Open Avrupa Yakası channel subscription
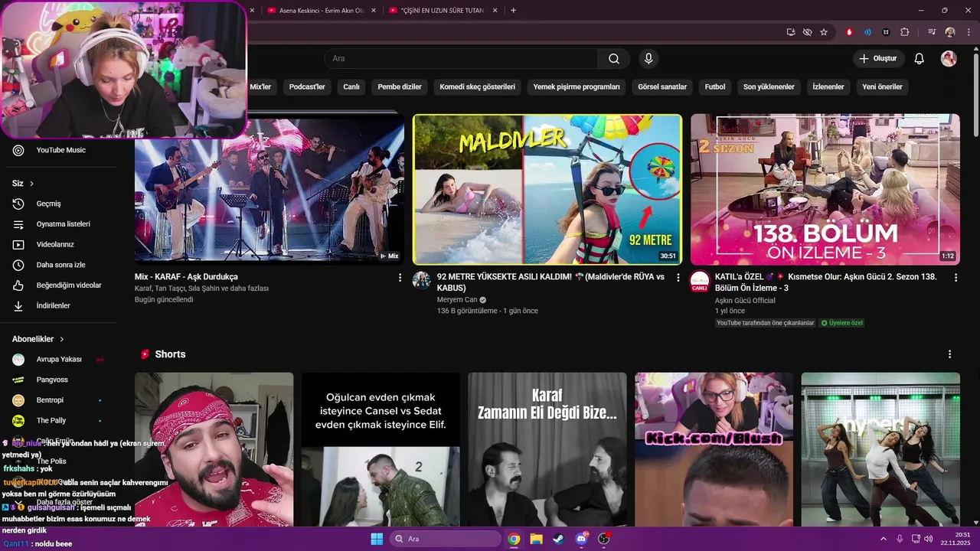The image size is (980, 551). [x=61, y=360]
